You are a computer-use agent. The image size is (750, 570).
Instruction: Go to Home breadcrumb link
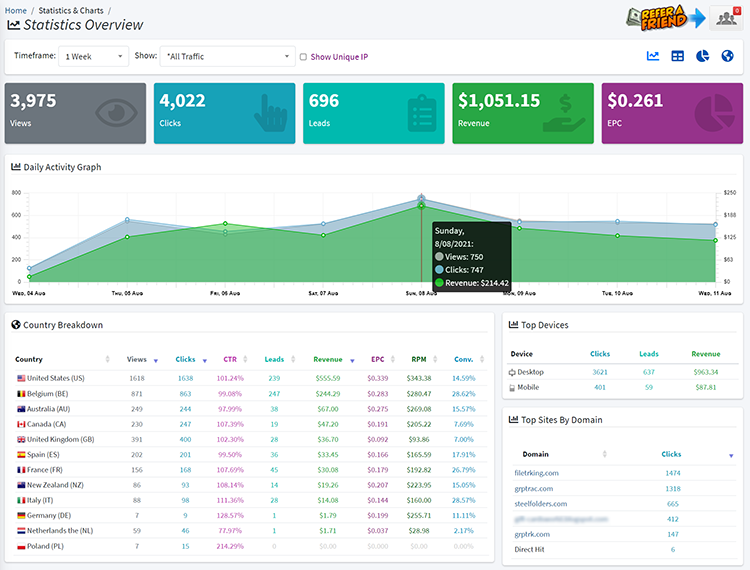[x=16, y=9]
